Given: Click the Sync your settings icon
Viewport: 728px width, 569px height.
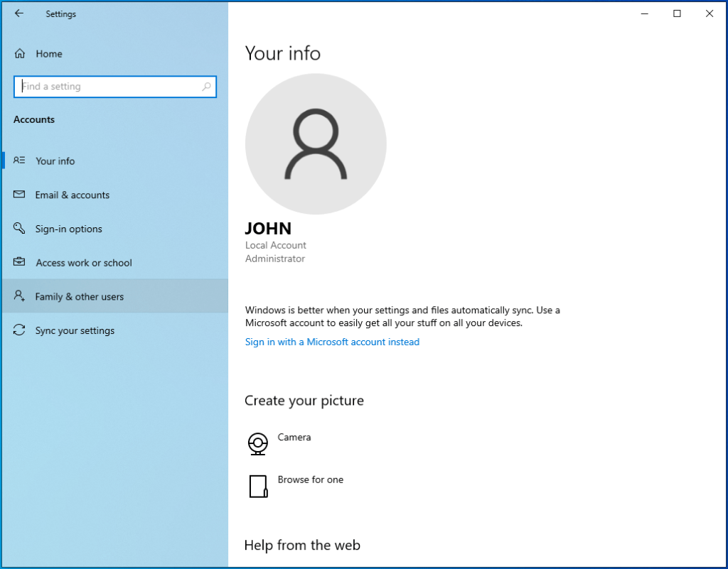Looking at the screenshot, I should (x=19, y=330).
